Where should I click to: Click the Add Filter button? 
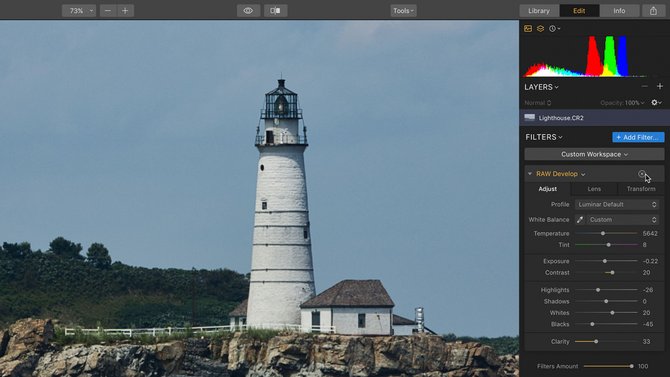pos(638,137)
